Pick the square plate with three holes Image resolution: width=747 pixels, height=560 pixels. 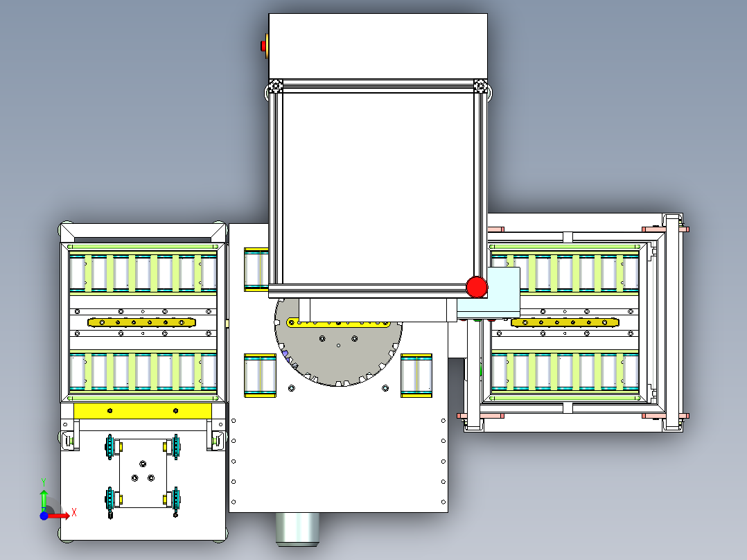click(143, 473)
